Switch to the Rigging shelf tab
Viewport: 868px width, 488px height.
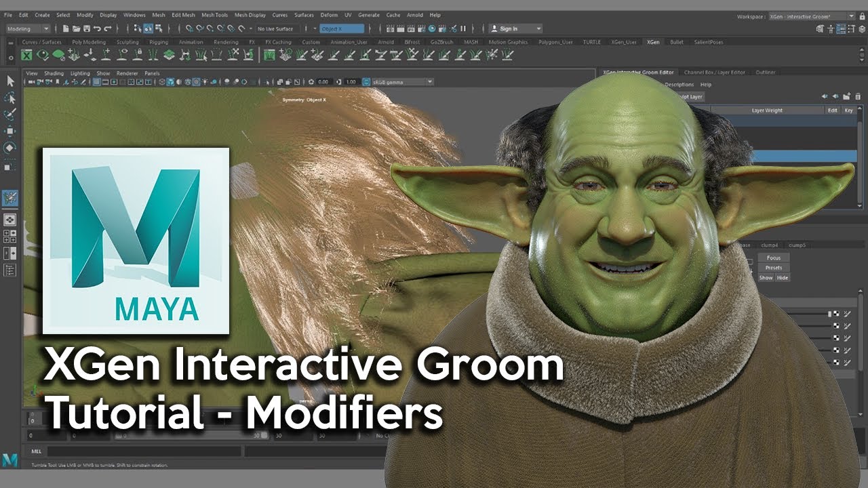click(x=159, y=42)
